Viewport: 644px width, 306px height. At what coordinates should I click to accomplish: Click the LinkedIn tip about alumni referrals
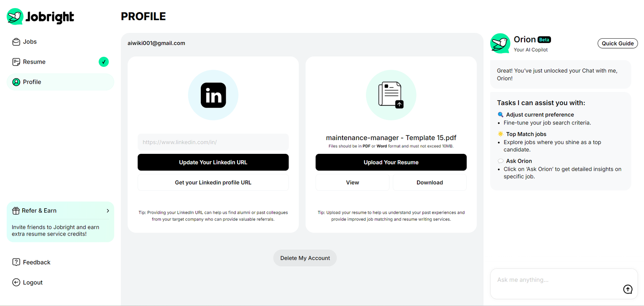(213, 216)
